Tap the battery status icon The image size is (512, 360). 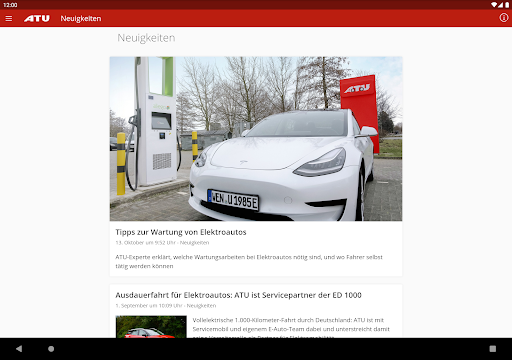pyautogui.click(x=507, y=5)
